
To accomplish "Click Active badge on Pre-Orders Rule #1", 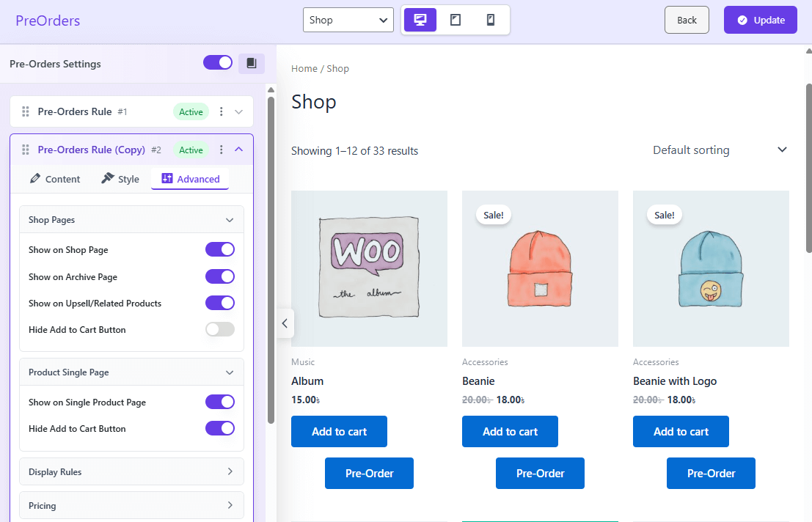I will pos(191,111).
